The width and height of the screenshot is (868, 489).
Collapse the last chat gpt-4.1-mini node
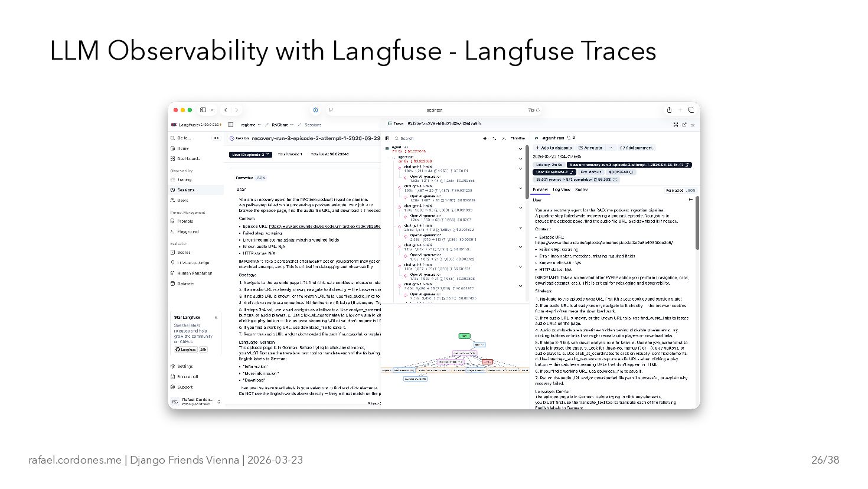(520, 286)
